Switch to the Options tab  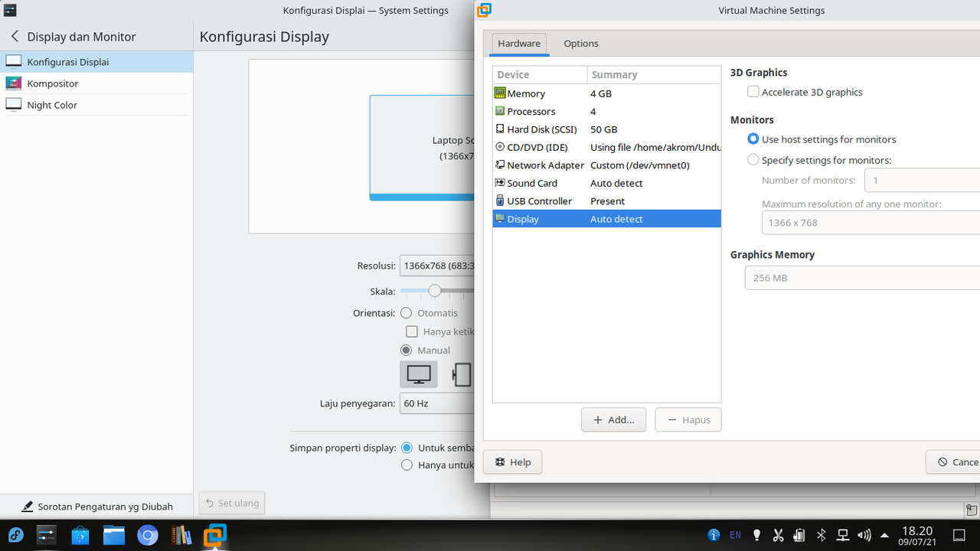(x=581, y=44)
